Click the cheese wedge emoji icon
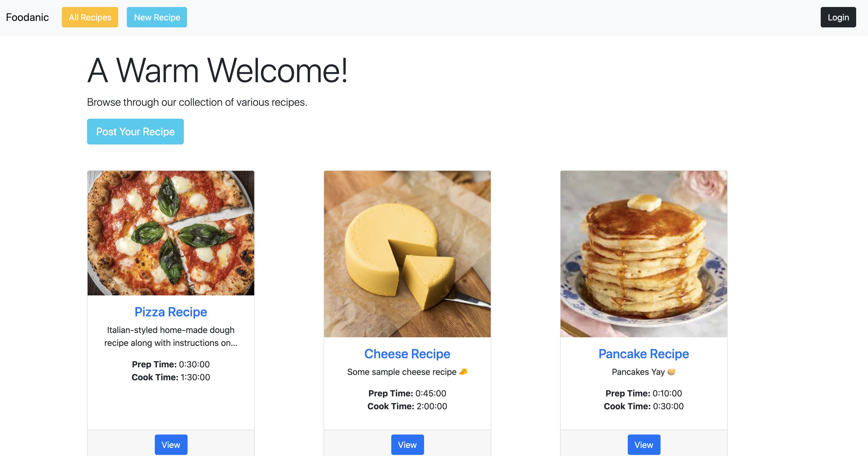 [x=463, y=372]
